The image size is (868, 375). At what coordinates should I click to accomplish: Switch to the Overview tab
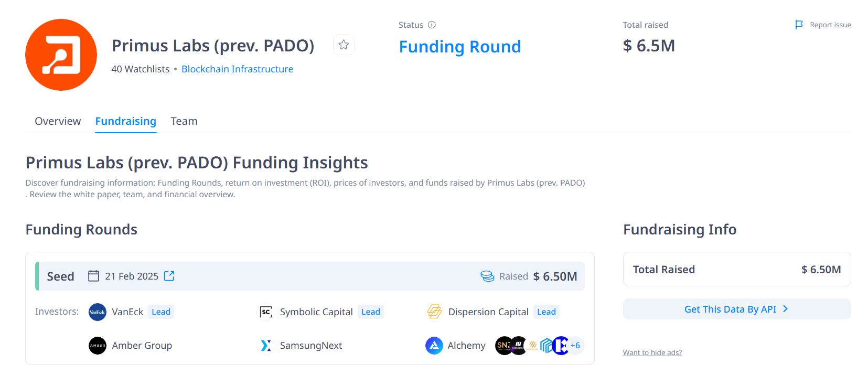58,121
